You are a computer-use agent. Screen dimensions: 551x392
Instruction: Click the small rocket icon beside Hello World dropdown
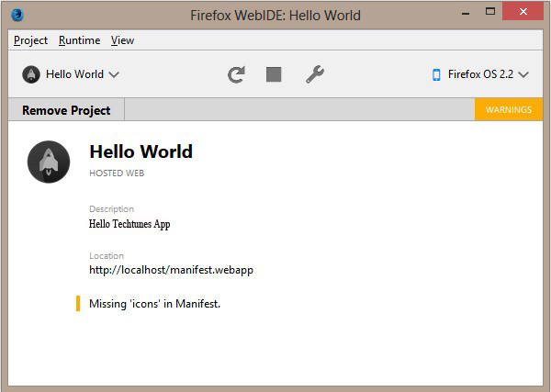point(31,74)
